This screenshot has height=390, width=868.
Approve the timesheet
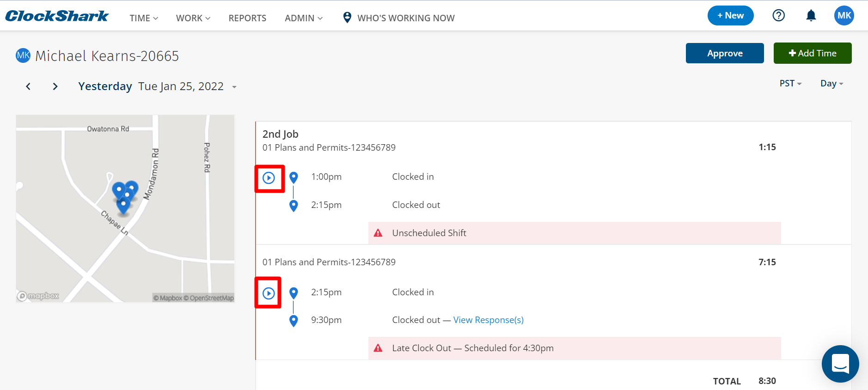point(725,53)
